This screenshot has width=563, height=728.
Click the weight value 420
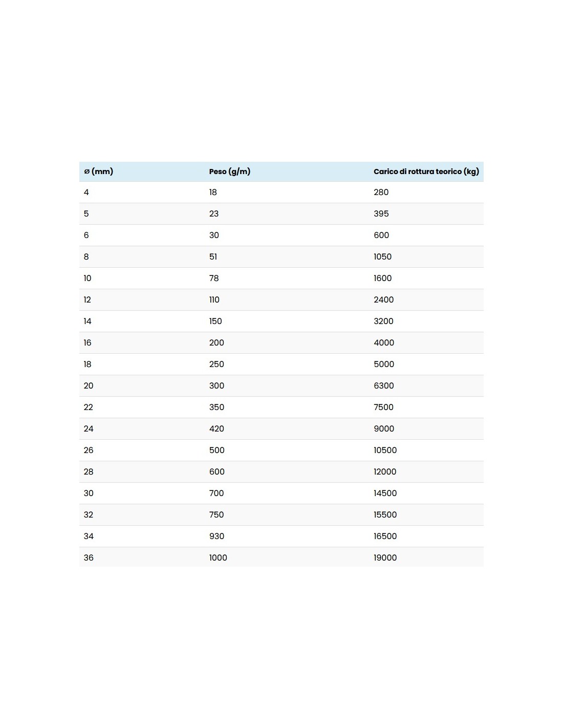(x=216, y=429)
